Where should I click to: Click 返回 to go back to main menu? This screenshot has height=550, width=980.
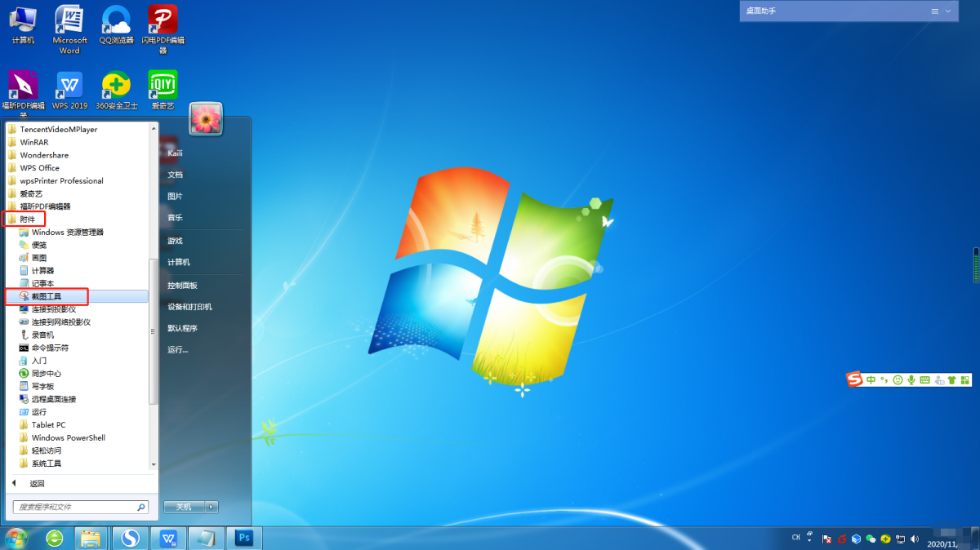37,483
